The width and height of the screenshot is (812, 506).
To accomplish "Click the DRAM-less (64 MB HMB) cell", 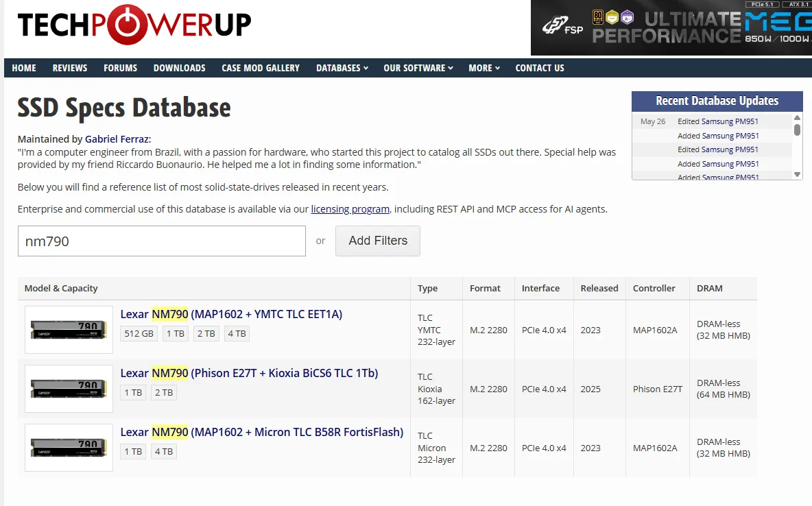I will [724, 389].
